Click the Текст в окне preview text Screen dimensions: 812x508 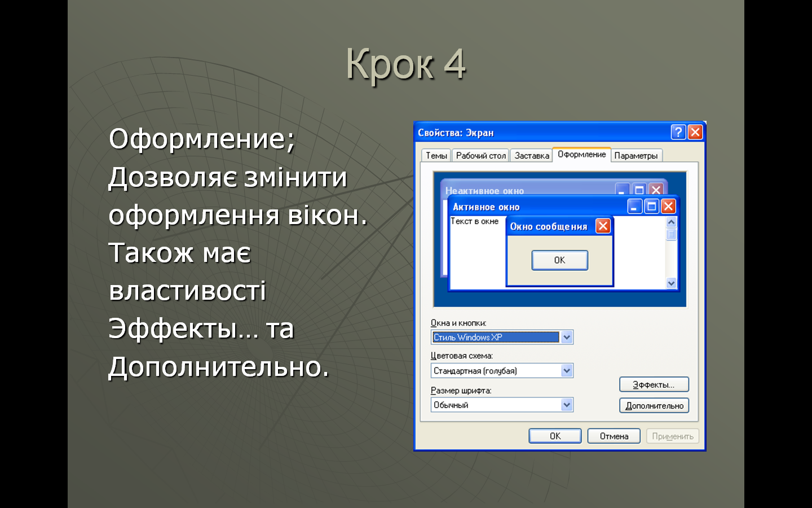[474, 221]
